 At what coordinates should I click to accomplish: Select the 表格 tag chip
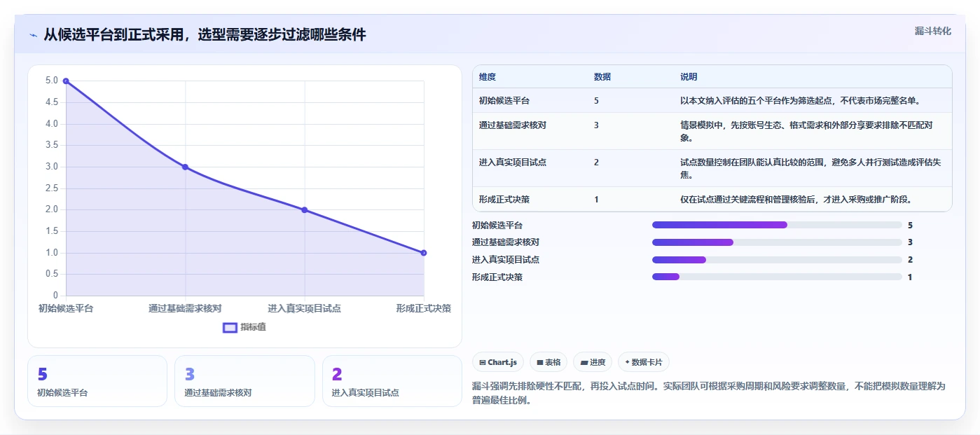[548, 362]
